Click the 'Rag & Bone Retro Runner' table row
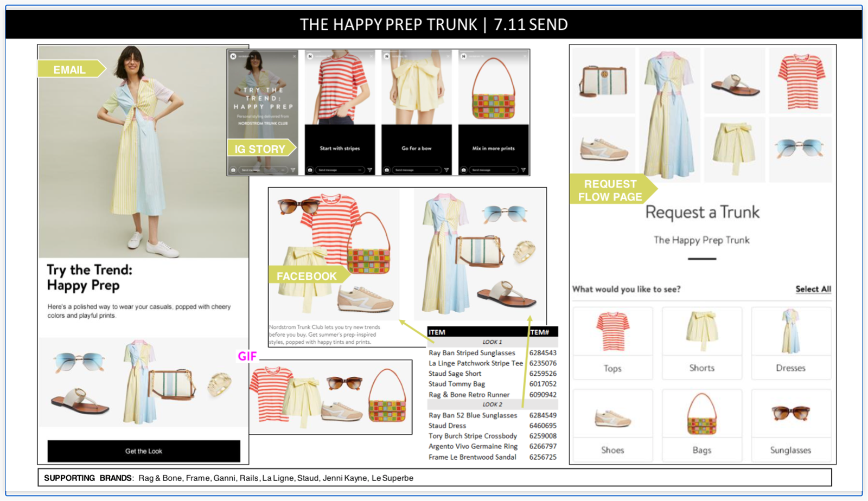 click(493, 395)
